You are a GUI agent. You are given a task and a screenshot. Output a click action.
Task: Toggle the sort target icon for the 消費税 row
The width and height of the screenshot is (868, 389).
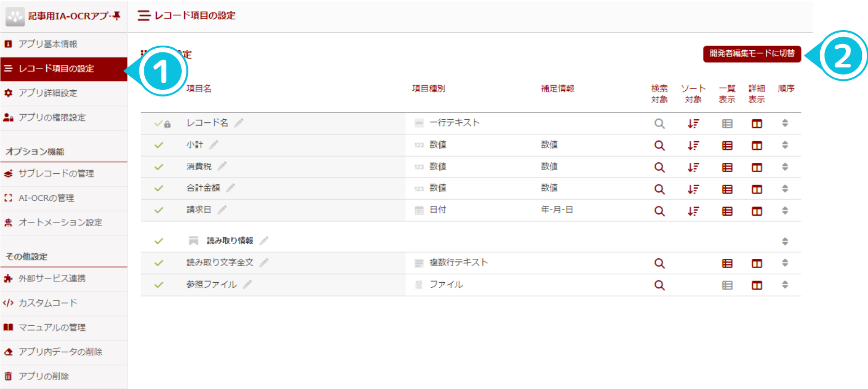(693, 167)
